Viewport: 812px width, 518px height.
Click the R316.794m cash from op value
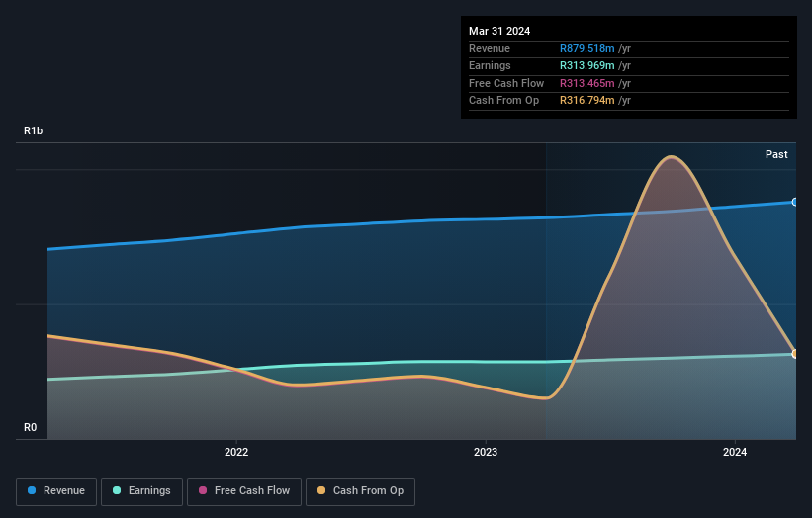pyautogui.click(x=586, y=101)
